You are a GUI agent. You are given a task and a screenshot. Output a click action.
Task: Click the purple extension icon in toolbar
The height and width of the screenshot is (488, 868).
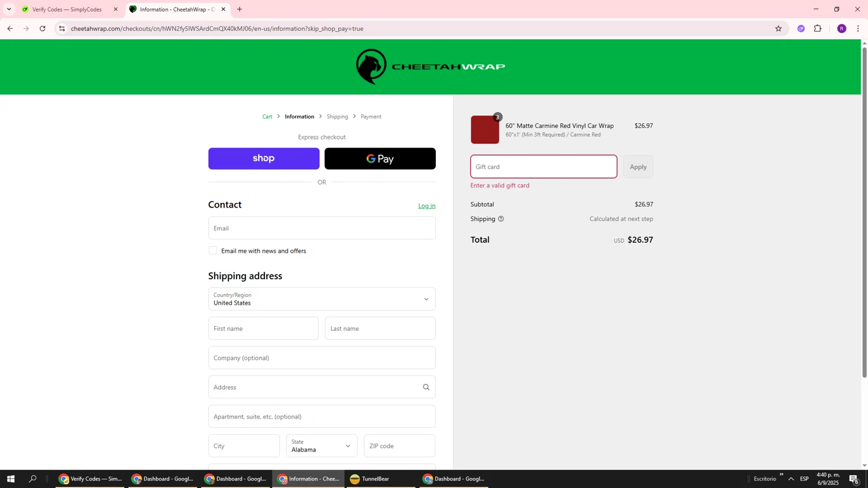click(x=801, y=28)
